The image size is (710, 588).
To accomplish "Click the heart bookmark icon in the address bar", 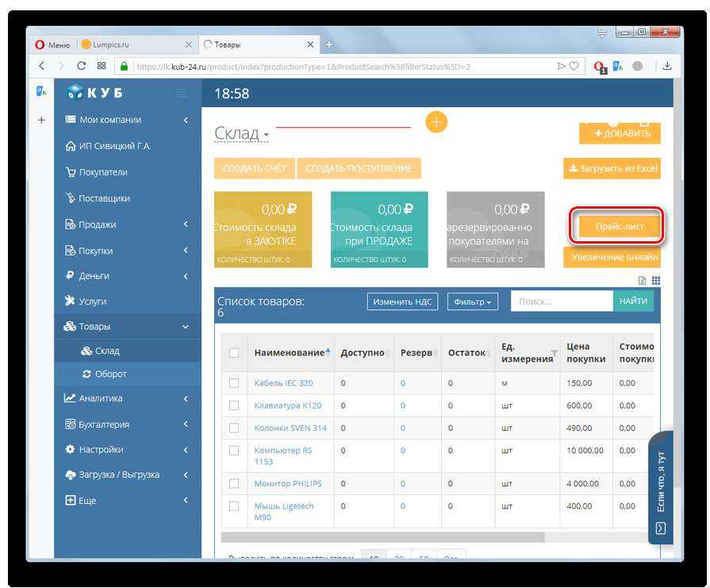I will (x=574, y=66).
